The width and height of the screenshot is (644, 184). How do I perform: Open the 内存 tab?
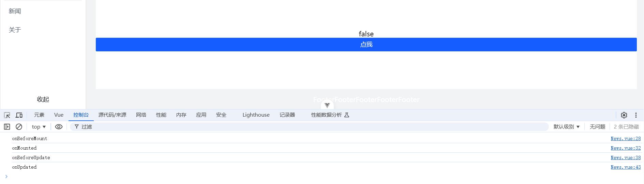(x=181, y=115)
